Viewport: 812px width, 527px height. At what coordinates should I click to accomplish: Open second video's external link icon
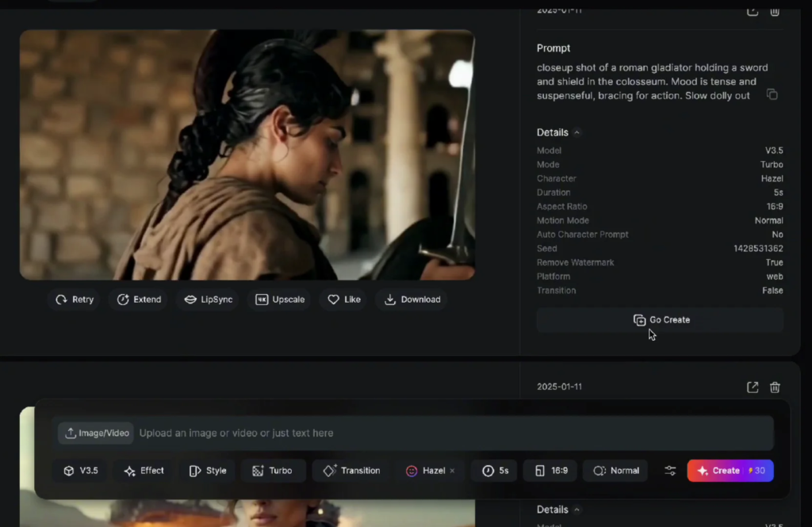click(753, 387)
